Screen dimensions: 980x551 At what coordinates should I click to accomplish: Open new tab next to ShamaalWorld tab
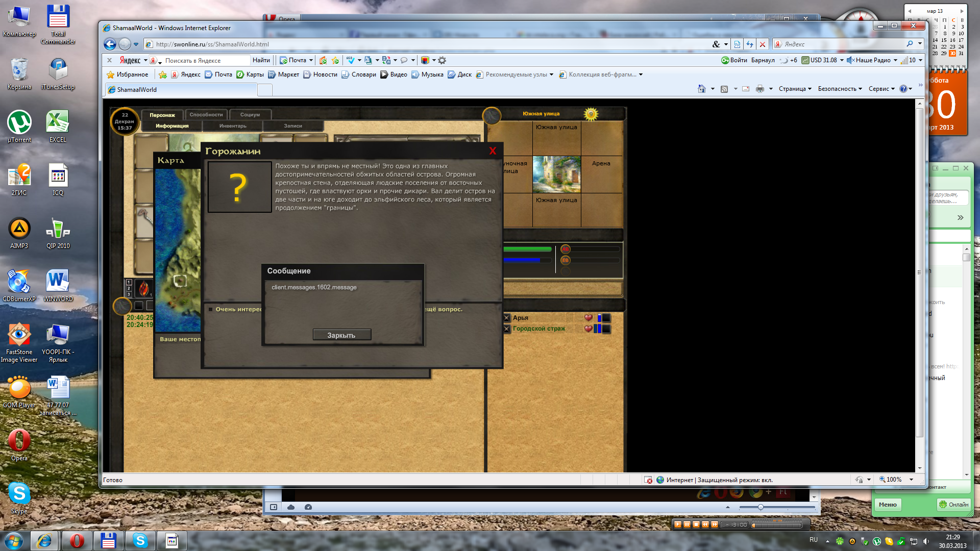click(265, 90)
